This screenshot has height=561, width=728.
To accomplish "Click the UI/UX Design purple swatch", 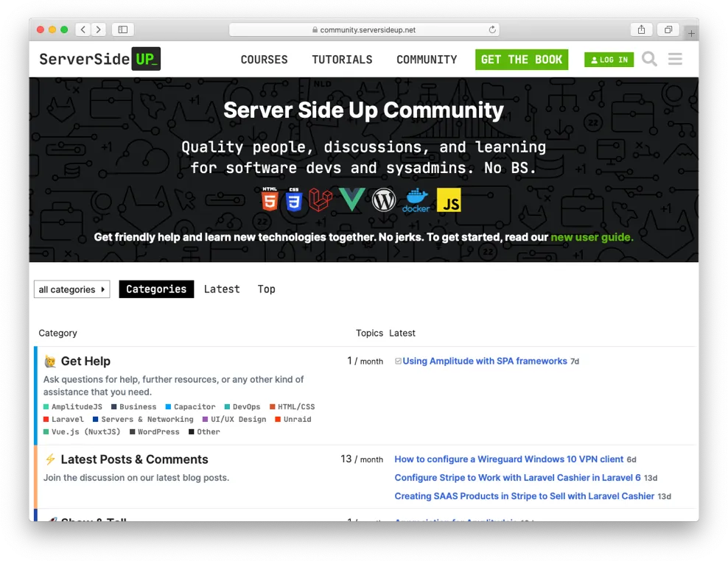I will pos(206,420).
